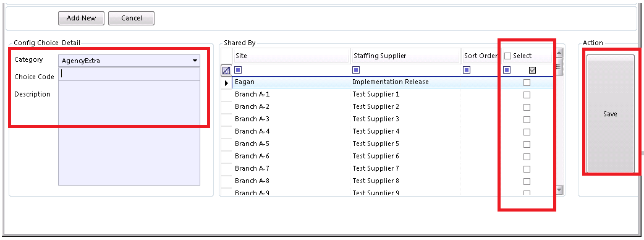The image size is (644, 240).
Task: Check the Select box for Branch A-1
Action: click(527, 95)
